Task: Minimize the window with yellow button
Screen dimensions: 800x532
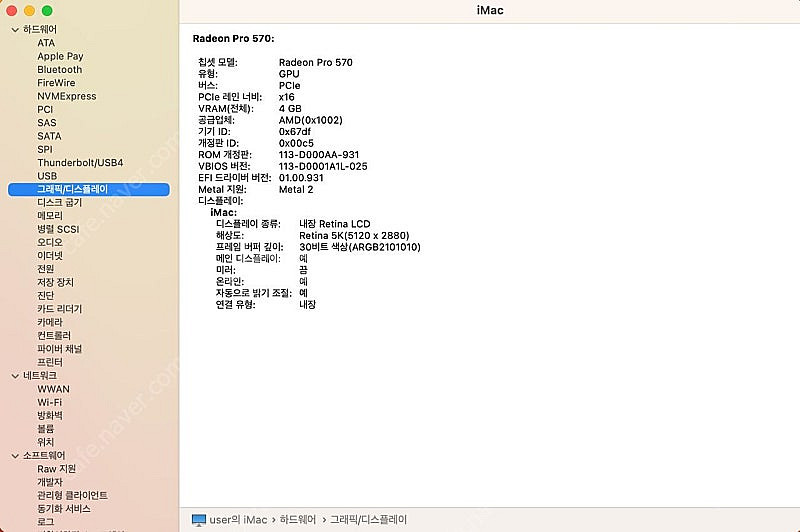Action: click(30, 10)
